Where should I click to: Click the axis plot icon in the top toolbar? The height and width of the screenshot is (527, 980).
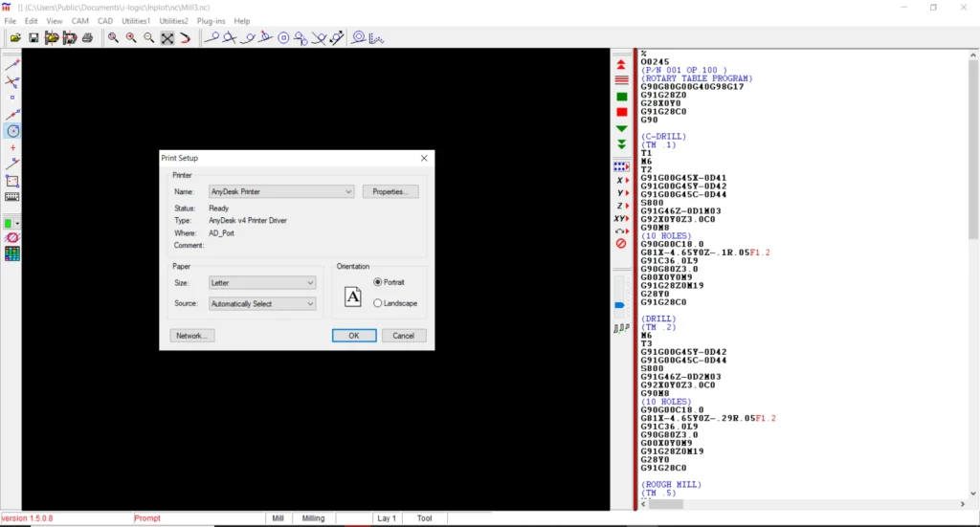pyautogui.click(x=376, y=38)
